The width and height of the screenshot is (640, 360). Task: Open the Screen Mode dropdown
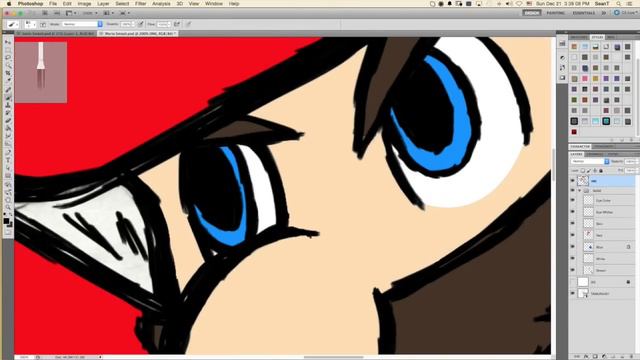pos(124,13)
